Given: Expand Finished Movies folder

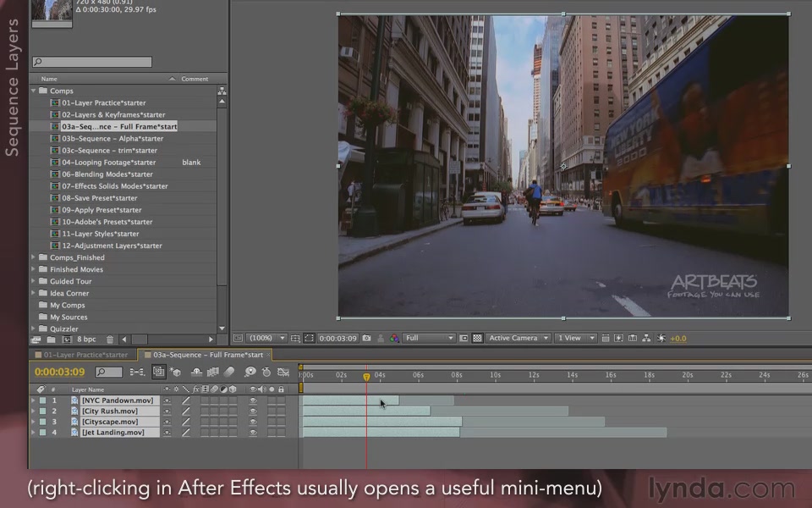Looking at the screenshot, I should pyautogui.click(x=34, y=269).
